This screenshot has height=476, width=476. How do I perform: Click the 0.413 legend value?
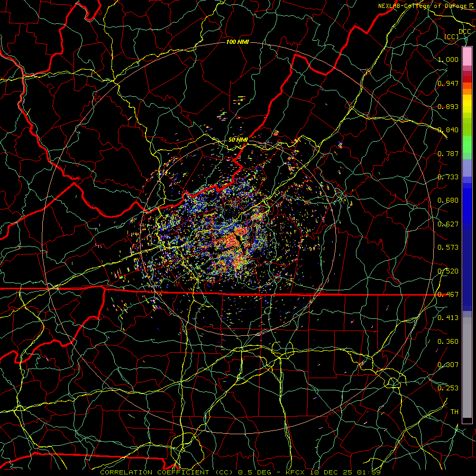(448, 318)
